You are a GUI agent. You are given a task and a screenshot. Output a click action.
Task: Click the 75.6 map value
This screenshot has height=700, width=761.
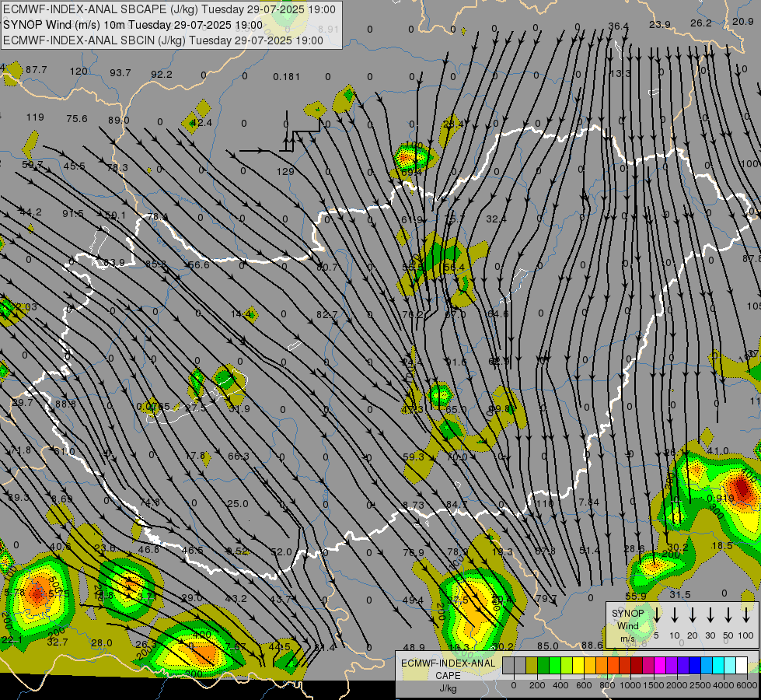pos(77,118)
